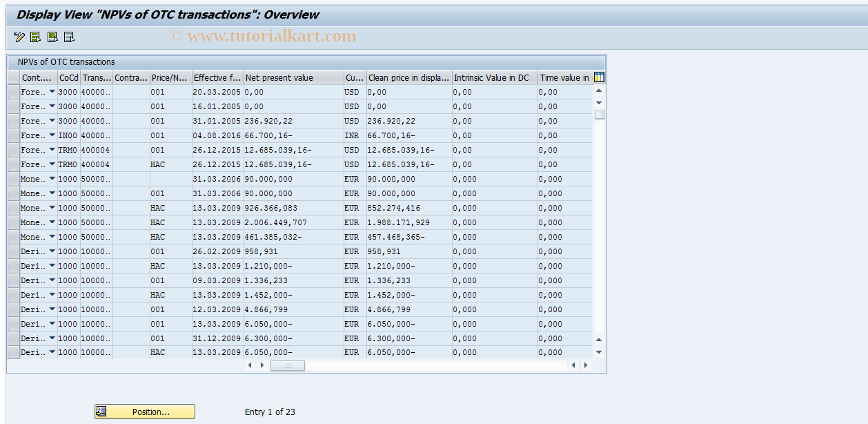Expand contract type dropdown in 31.12.2009 row
Viewport: 868px width, 424px height.
(x=52, y=338)
